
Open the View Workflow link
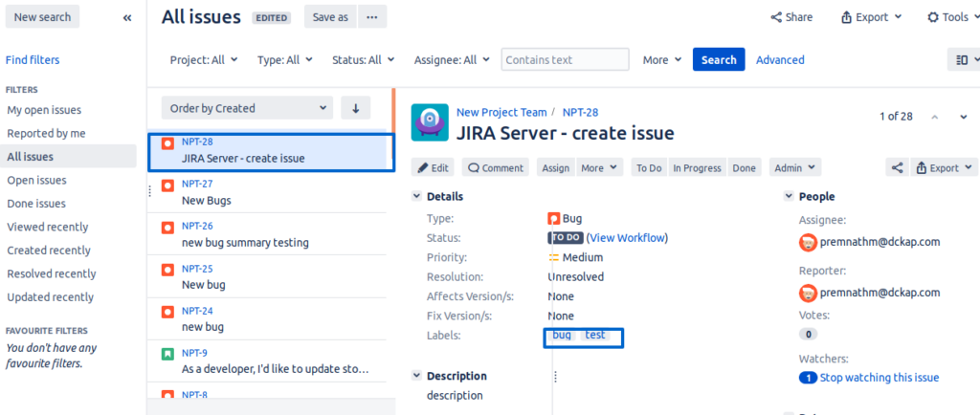coord(627,238)
